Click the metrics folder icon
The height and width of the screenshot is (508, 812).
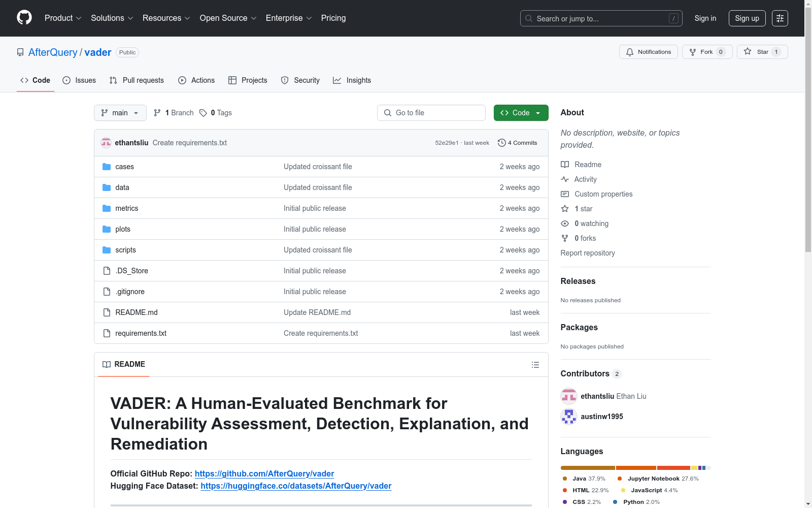[x=107, y=208]
